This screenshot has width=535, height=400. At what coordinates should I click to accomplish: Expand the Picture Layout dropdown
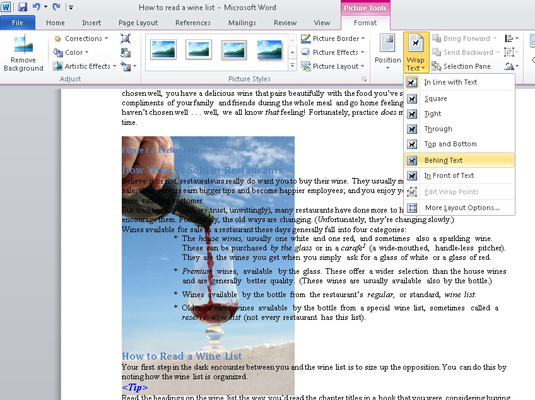[333, 66]
